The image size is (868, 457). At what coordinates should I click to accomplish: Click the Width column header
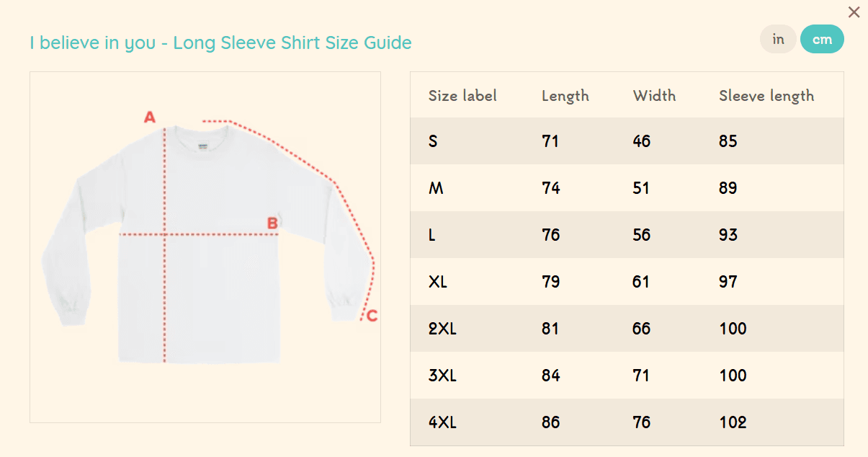point(654,96)
